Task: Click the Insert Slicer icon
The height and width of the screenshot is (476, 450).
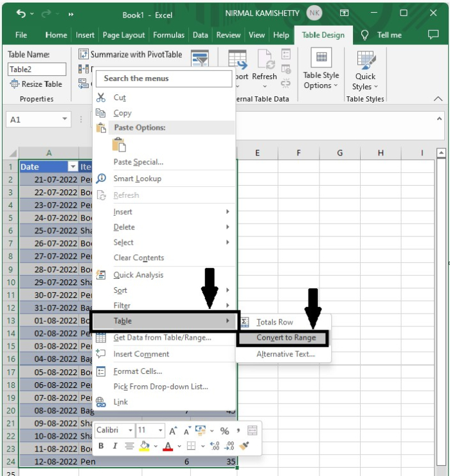Action: coord(200,58)
